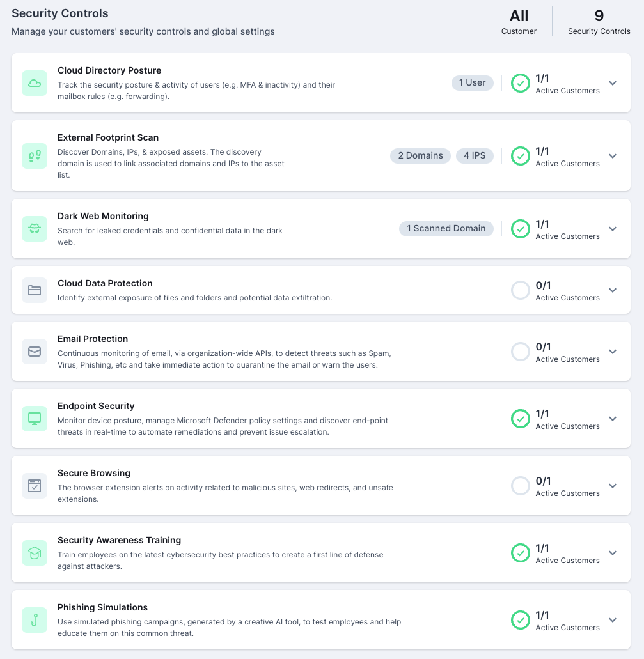Screen dimensions: 644x659
Task: Click the 1 User badge
Action: pyautogui.click(x=473, y=83)
